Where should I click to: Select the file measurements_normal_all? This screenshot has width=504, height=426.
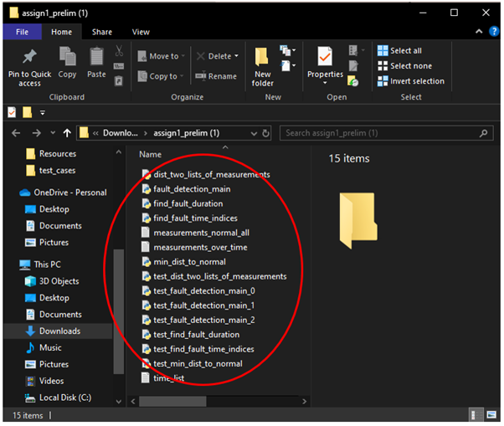(x=195, y=233)
